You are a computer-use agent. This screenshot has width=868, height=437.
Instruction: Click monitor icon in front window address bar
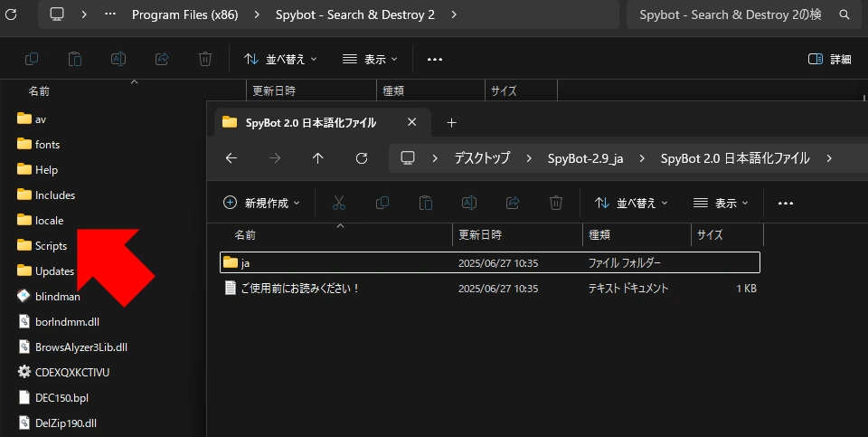tap(408, 158)
